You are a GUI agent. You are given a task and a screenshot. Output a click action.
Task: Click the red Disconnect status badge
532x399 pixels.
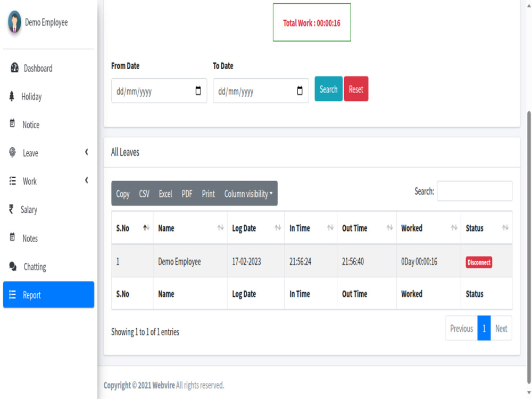point(479,262)
